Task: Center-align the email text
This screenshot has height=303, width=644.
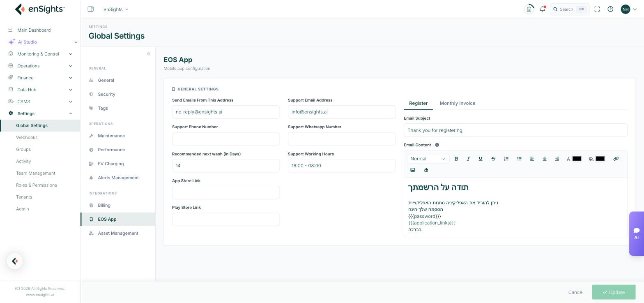Action: tap(545, 159)
